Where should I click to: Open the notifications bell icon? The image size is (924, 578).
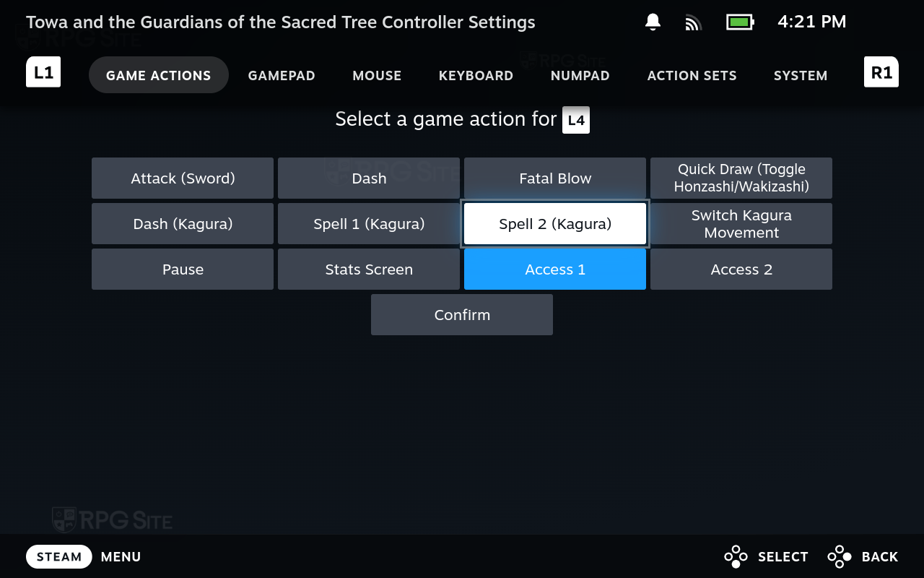[x=653, y=22]
